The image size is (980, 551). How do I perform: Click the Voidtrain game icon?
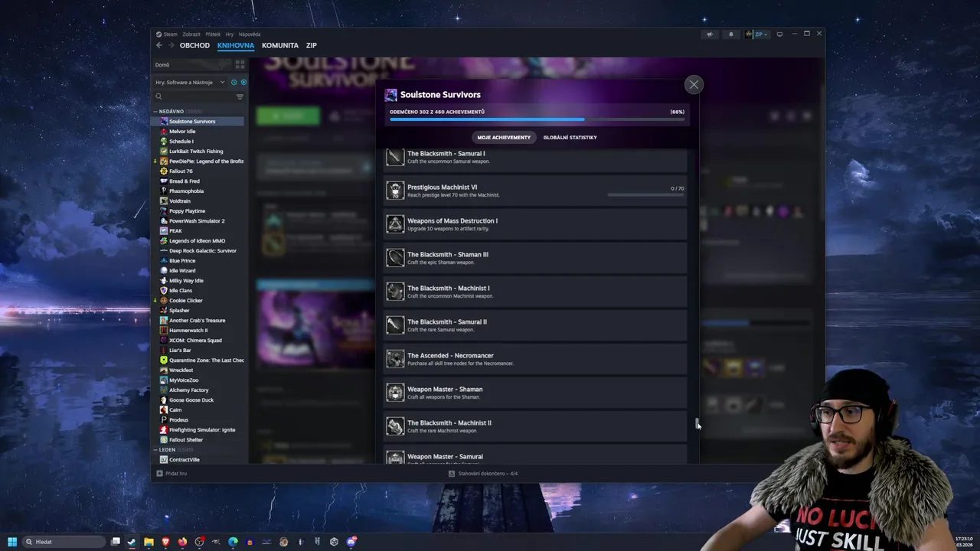pos(163,201)
